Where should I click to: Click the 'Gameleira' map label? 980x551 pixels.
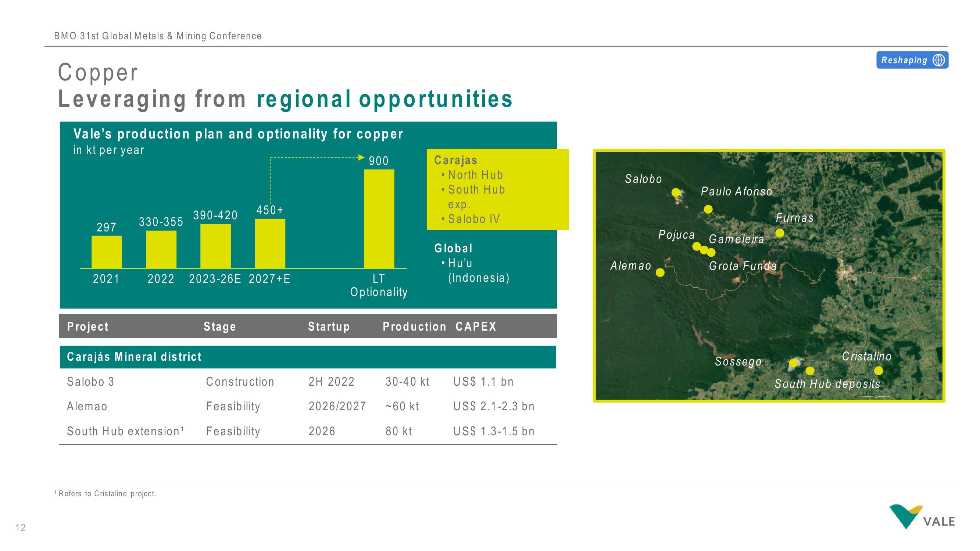737,239
